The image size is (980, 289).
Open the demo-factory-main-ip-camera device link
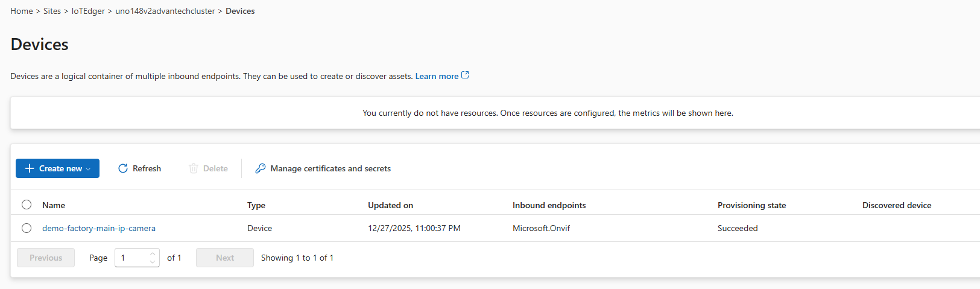click(99, 228)
